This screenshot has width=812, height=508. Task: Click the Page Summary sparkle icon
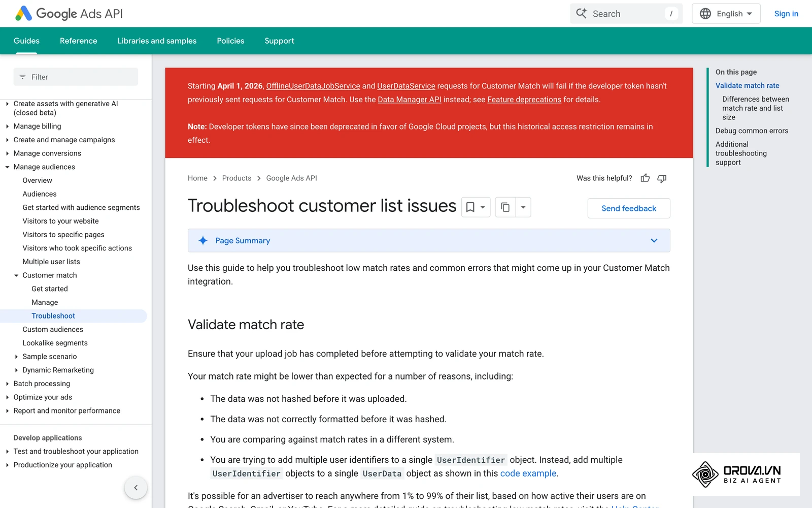(203, 241)
